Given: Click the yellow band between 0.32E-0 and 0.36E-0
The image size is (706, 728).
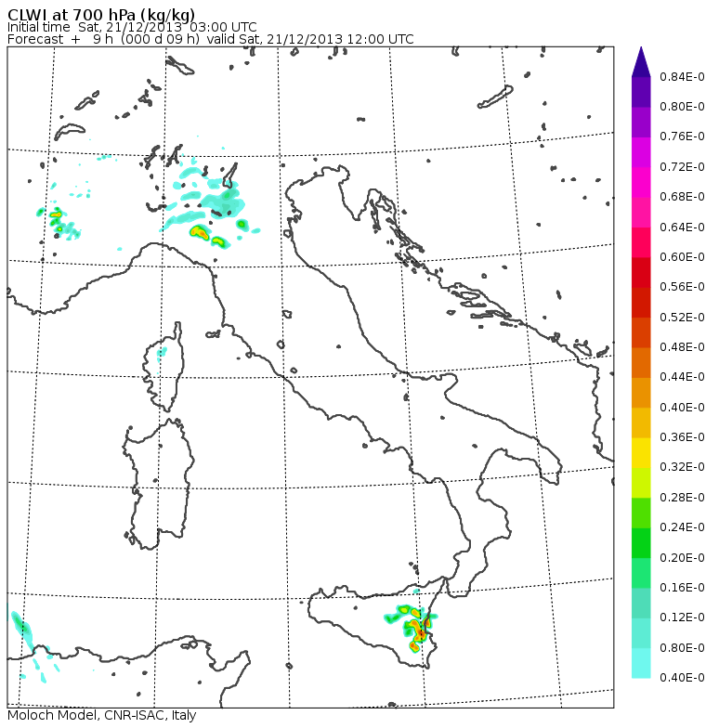Looking at the screenshot, I should pos(641,453).
